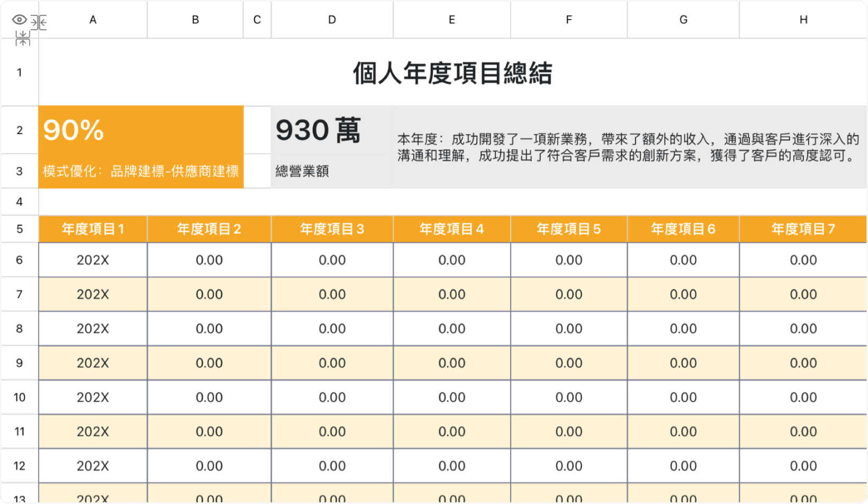Select row 11 header

[x=20, y=432]
